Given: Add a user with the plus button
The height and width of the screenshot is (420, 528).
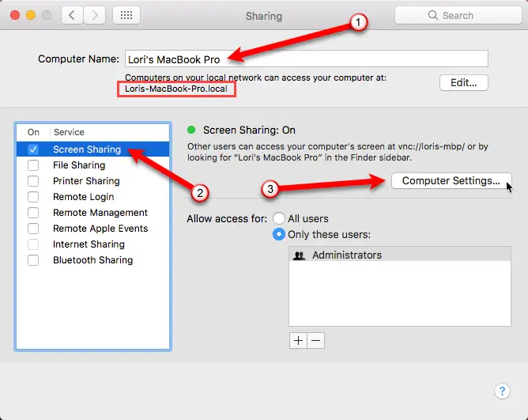Looking at the screenshot, I should tap(298, 340).
